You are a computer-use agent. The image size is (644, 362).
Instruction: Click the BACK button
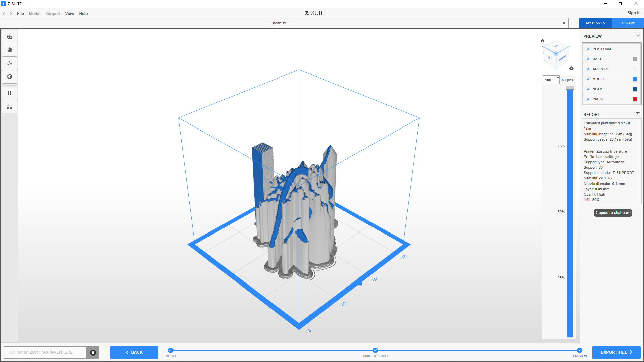[134, 352]
